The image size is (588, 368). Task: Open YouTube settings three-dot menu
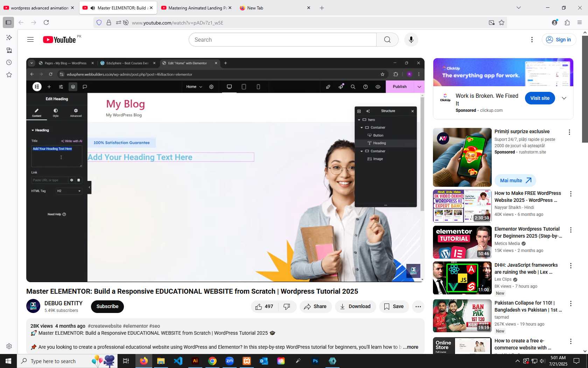[x=532, y=40]
